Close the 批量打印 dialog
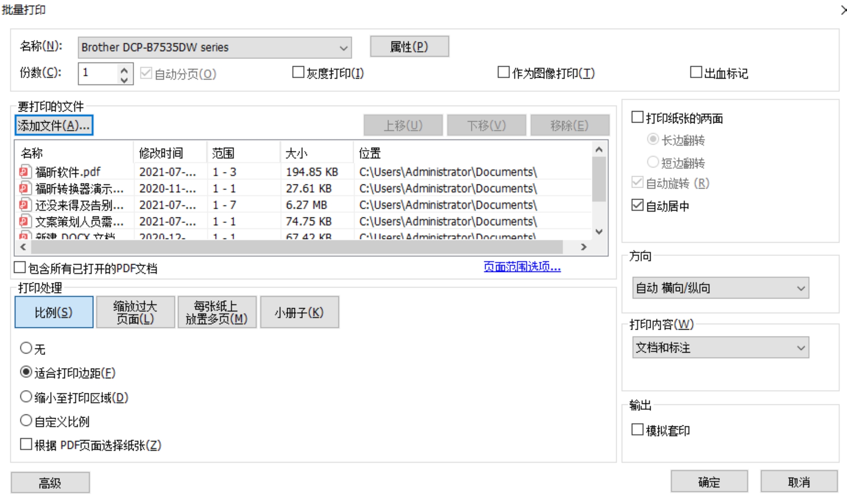Viewport: 847px width, 504px height. tap(843, 10)
